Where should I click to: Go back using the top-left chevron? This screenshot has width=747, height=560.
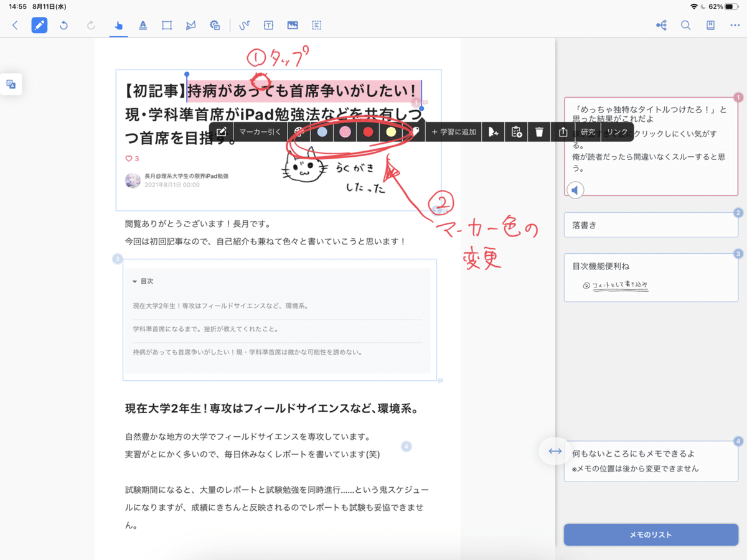coord(15,26)
